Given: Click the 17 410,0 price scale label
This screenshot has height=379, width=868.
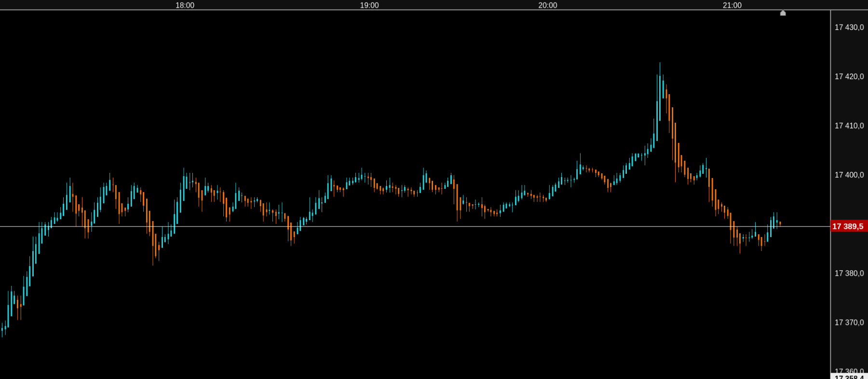Looking at the screenshot, I should 849,126.
